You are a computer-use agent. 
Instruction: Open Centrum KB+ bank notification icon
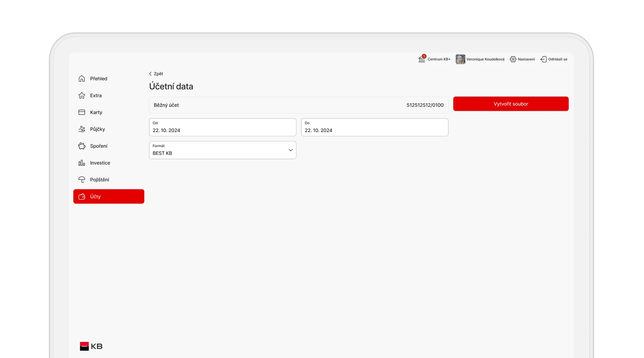pos(422,59)
